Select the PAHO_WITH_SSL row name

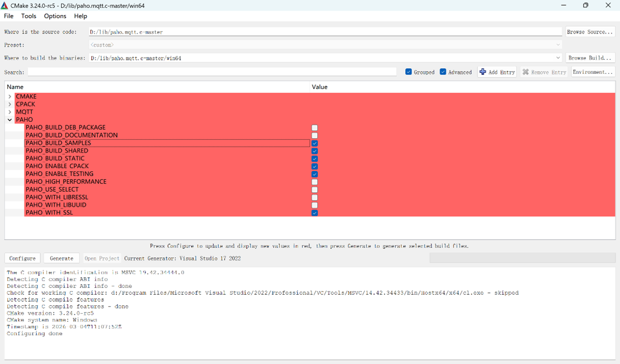point(49,212)
